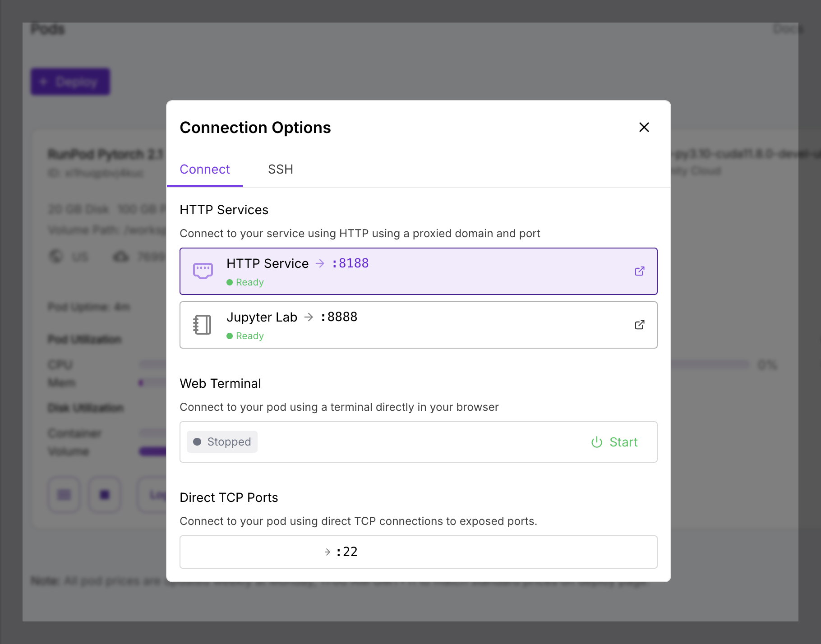
Task: Click the arrow between Jupyter Lab and 8888
Action: 309,317
